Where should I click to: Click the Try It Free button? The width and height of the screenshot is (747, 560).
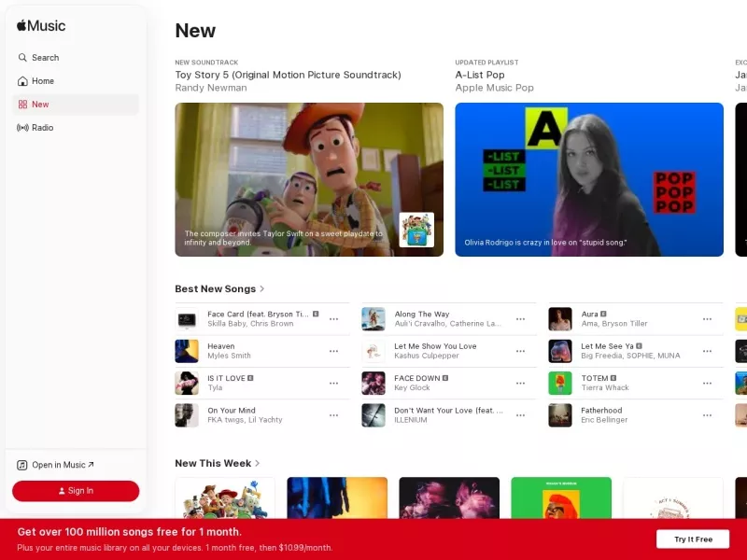point(693,539)
